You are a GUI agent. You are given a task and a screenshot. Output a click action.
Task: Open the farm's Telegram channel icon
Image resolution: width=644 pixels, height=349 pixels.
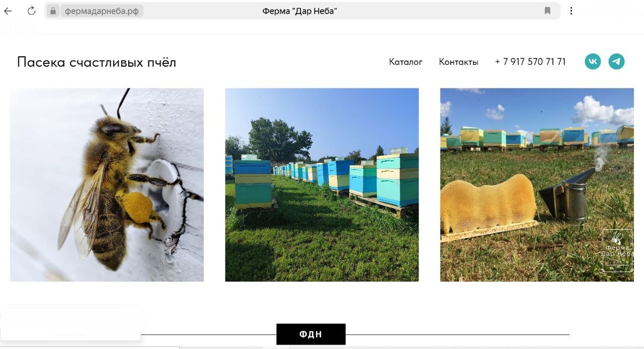coord(617,62)
